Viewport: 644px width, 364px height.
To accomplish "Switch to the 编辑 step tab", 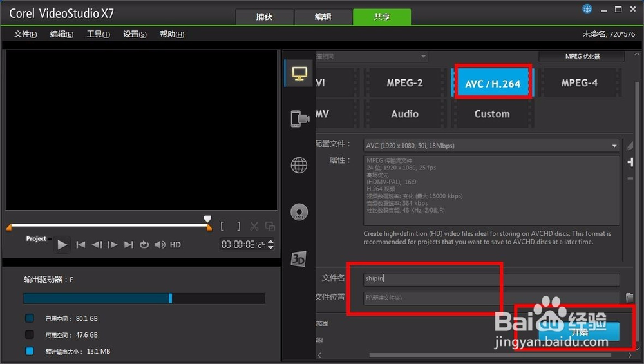I will 323,17.
